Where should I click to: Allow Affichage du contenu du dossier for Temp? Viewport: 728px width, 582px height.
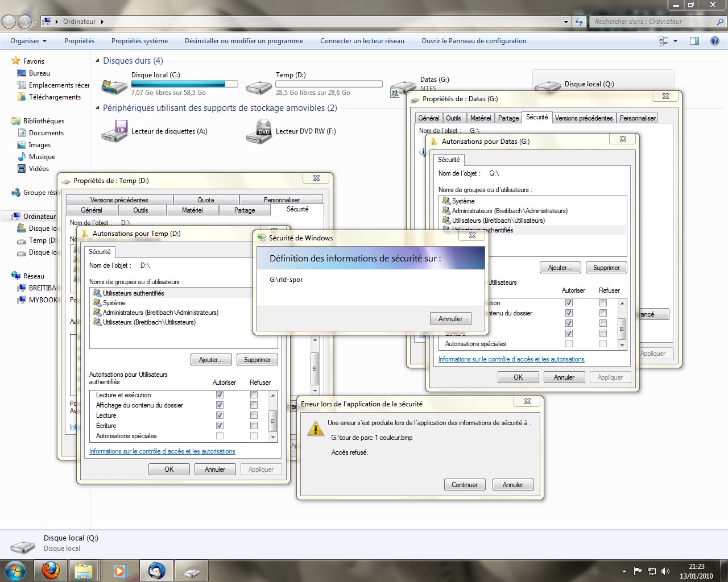(x=220, y=405)
